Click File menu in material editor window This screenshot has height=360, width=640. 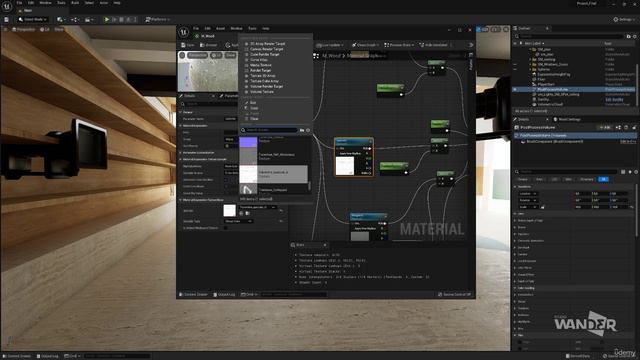pyautogui.click(x=196, y=29)
